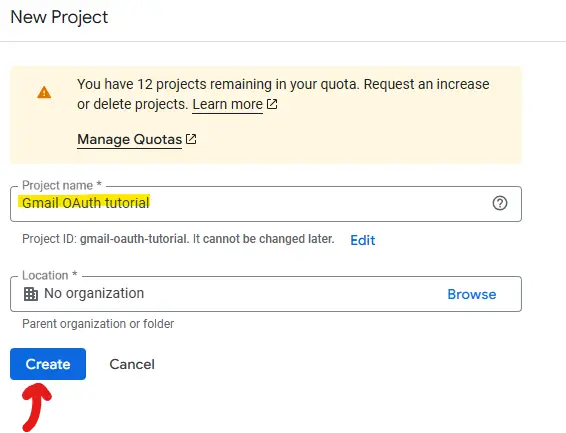The width and height of the screenshot is (566, 433).
Task: Click external-link icon beside Manage Quotas
Action: 191,139
